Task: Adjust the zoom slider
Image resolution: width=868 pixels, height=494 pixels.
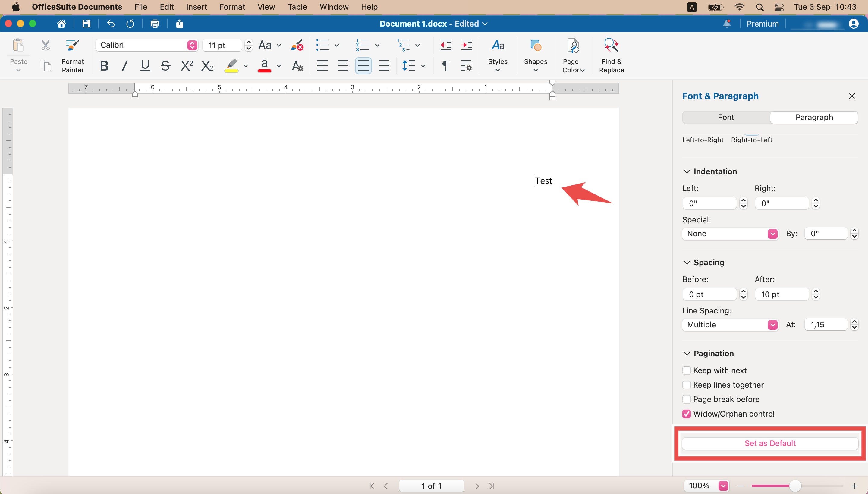Action: point(795,486)
